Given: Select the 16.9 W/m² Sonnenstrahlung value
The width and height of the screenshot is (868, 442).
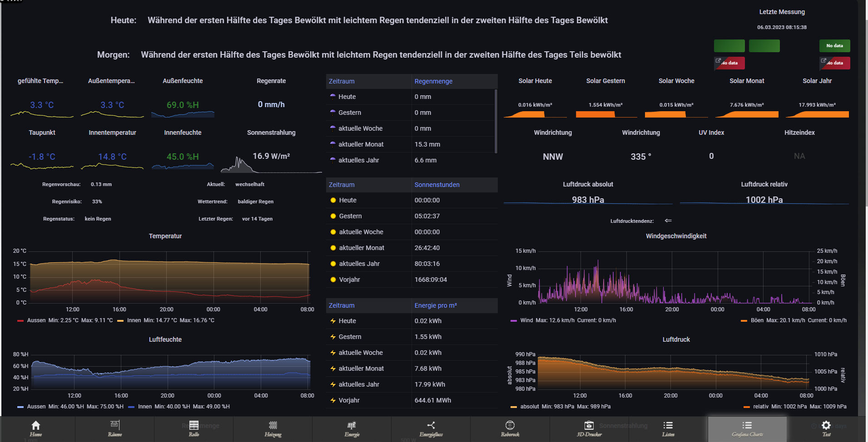Looking at the screenshot, I should pos(271,156).
